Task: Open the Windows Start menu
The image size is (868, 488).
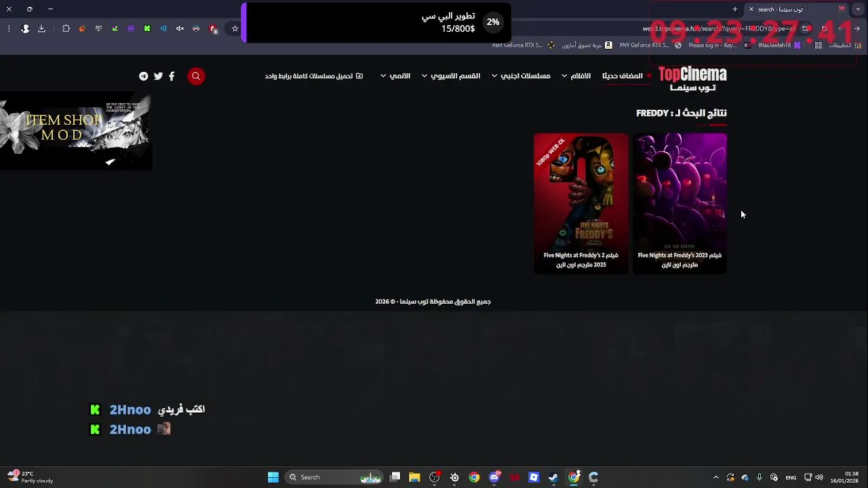Action: (273, 477)
